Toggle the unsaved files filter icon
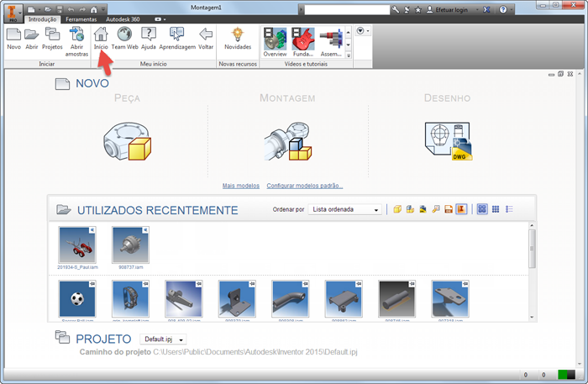 [x=448, y=209]
